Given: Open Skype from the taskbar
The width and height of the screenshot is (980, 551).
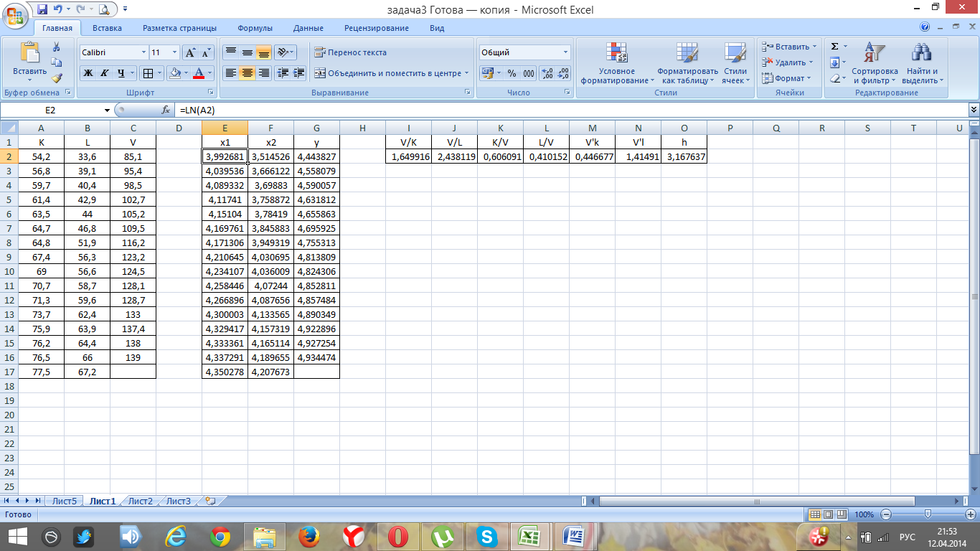Looking at the screenshot, I should click(x=486, y=536).
